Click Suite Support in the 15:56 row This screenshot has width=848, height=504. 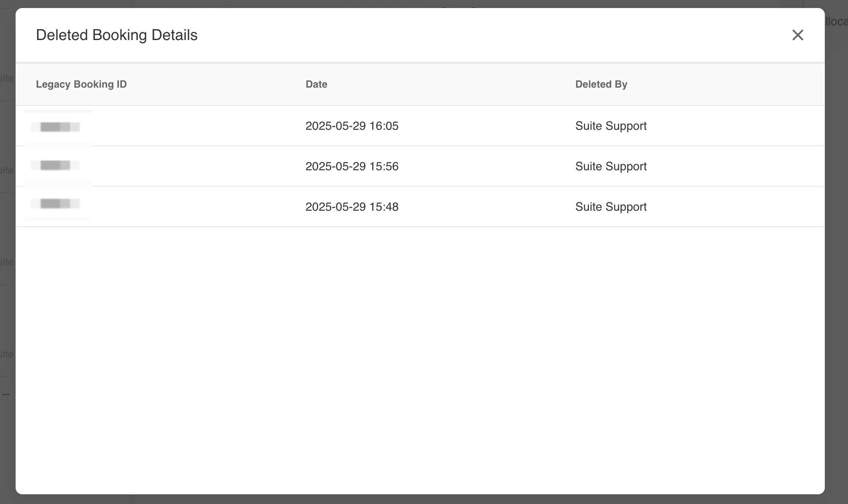tap(611, 166)
